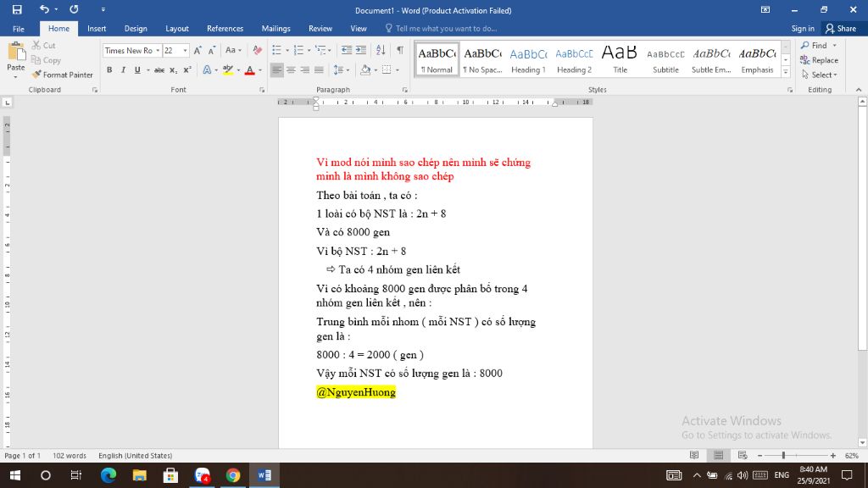This screenshot has height=488, width=868.
Task: Copy selection to clipboard
Action: coord(46,60)
